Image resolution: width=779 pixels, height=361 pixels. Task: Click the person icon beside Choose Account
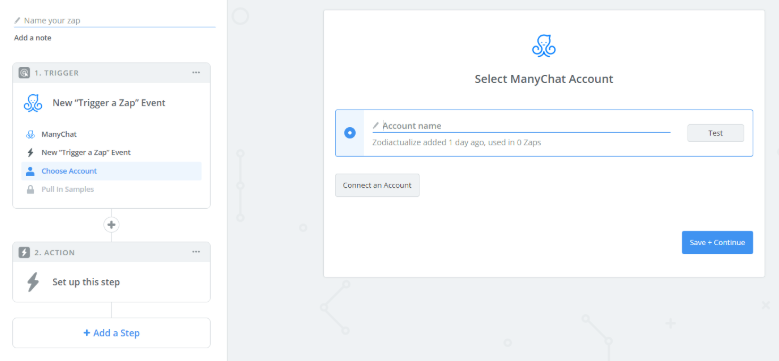click(30, 171)
